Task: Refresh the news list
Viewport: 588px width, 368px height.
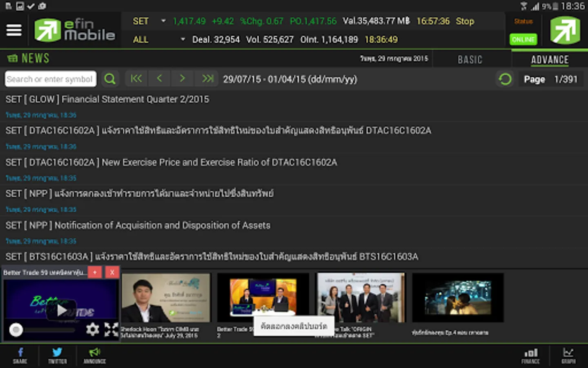Action: tap(505, 79)
